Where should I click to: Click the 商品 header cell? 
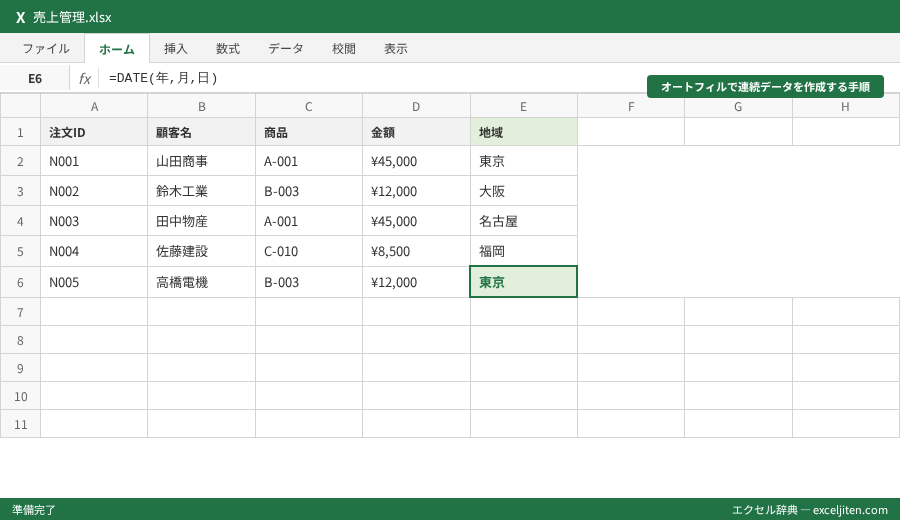pos(309,132)
